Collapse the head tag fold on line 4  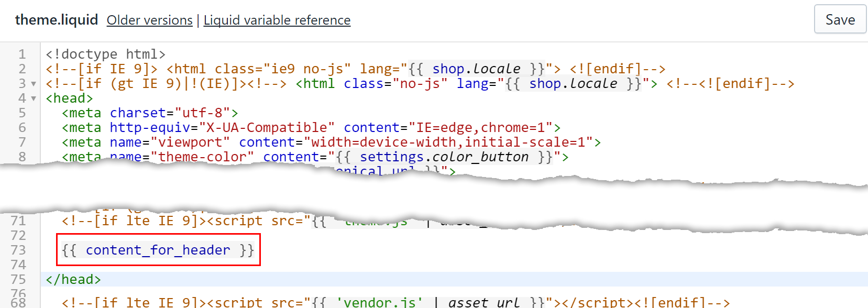(34, 98)
